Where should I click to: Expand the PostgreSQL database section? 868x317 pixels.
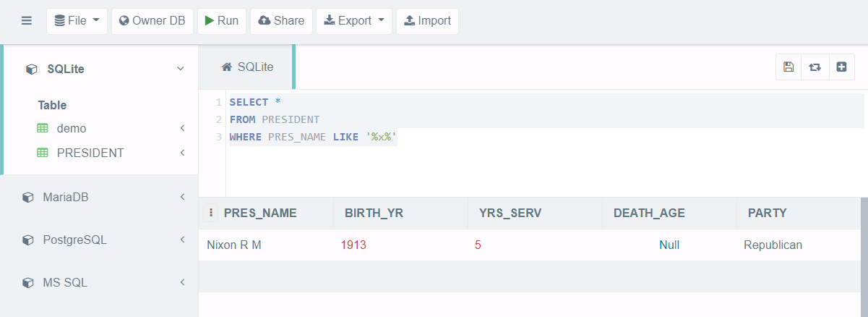click(99, 240)
